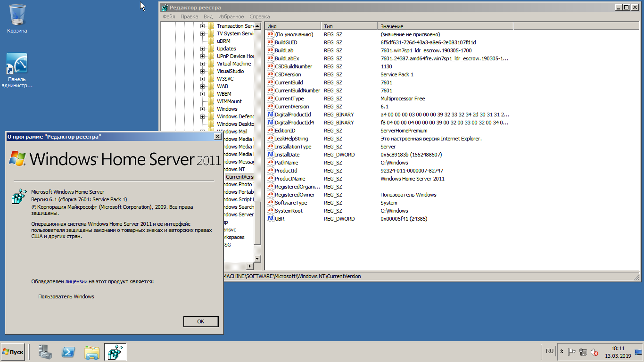The height and width of the screenshot is (362, 644).
Task: Click OK in the About dialog
Action: pos(201,321)
